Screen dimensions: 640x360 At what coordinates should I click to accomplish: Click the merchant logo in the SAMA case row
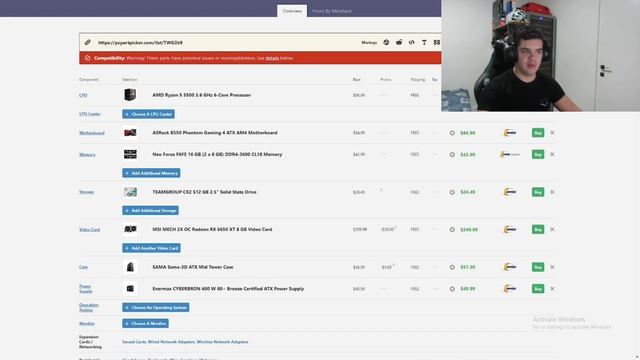pyautogui.click(x=510, y=267)
